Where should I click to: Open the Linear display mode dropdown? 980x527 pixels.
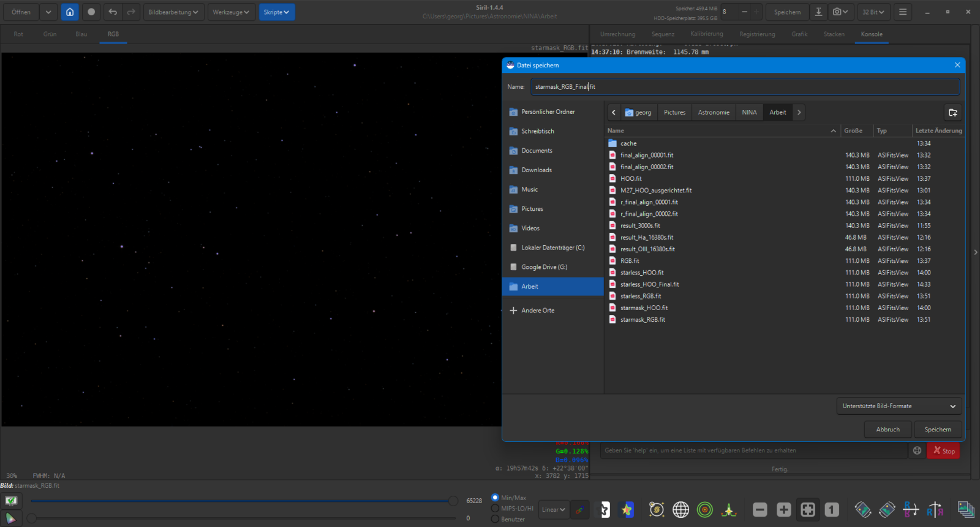click(553, 510)
